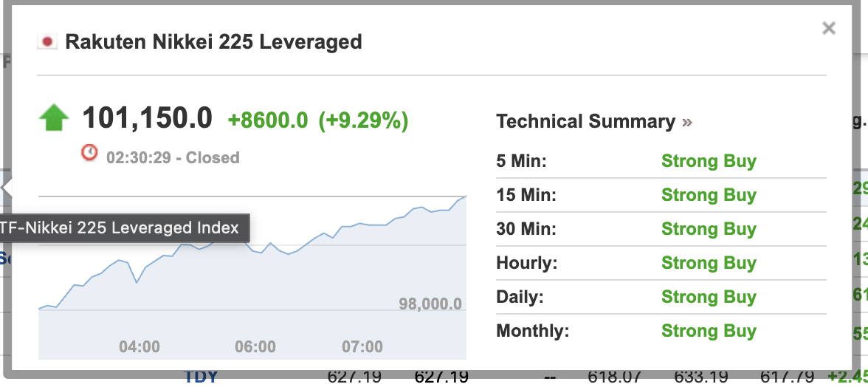Viewport: 868px width, 387px height.
Task: Select the 30 Min Strong Buy signal
Action: click(709, 229)
